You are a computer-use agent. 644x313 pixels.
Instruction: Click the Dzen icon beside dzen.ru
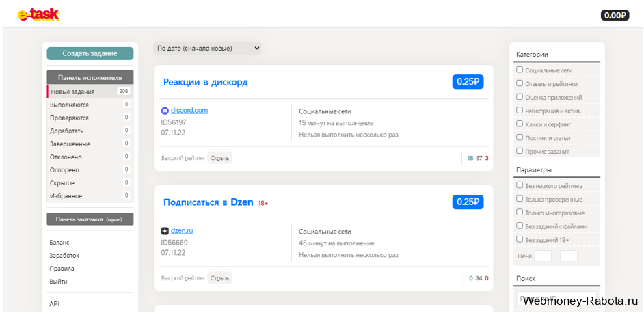[165, 231]
